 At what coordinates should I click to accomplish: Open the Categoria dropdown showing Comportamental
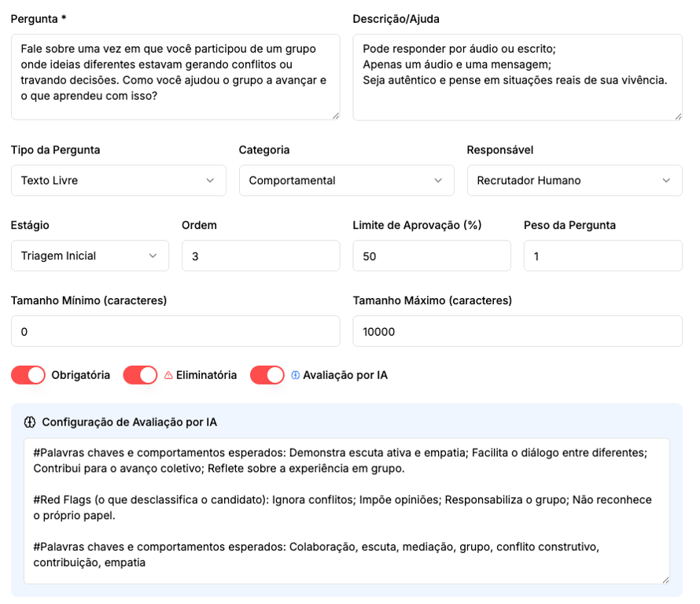[346, 180]
